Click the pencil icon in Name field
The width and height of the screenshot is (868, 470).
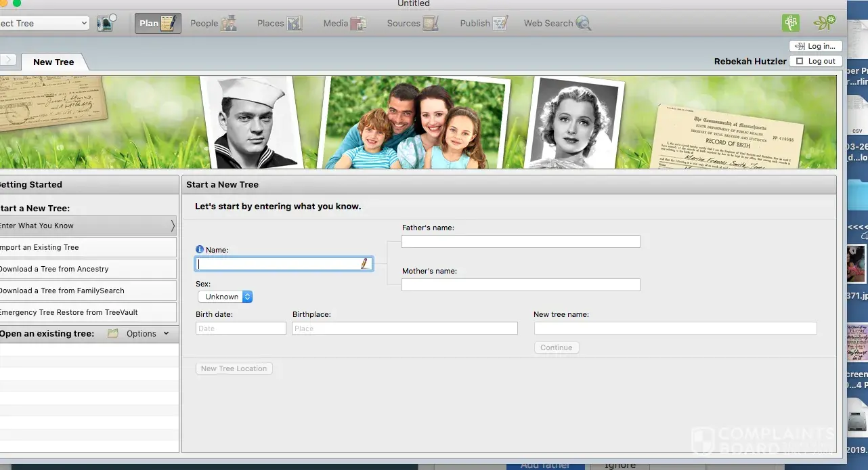364,263
